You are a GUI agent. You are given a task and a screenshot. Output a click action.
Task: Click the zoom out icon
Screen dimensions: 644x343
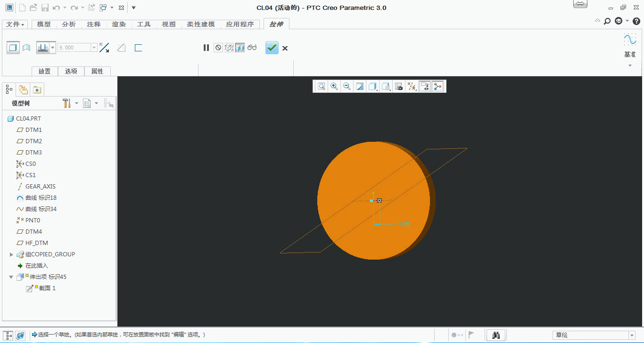pos(347,86)
